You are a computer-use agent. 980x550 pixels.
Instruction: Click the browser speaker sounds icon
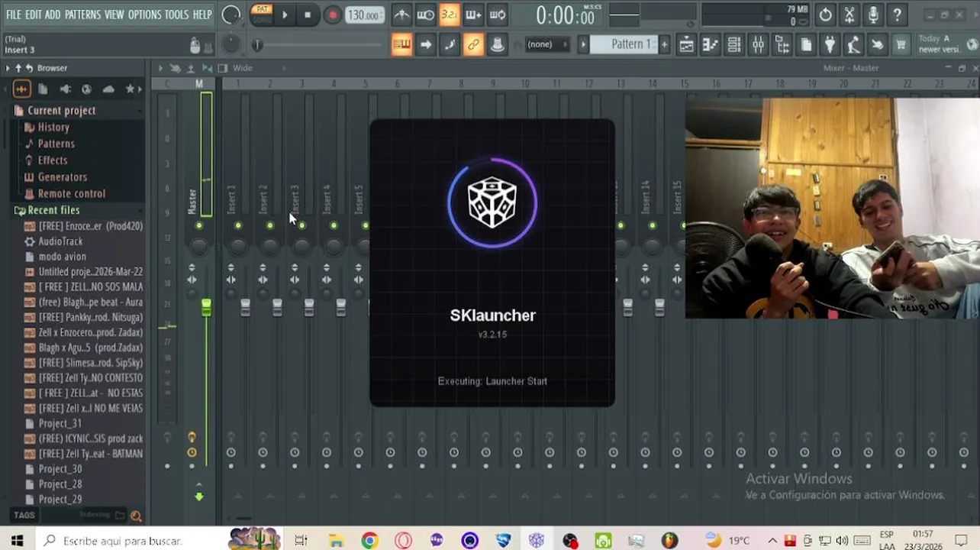pyautogui.click(x=65, y=89)
